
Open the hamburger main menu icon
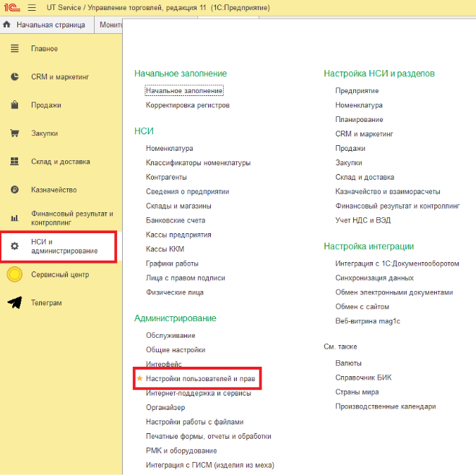[x=32, y=8]
